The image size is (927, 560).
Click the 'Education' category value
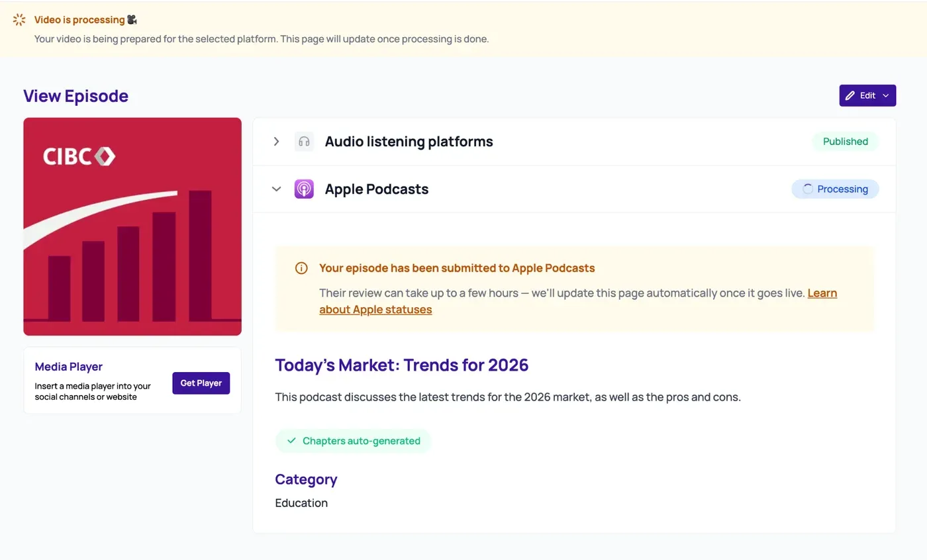(x=301, y=503)
